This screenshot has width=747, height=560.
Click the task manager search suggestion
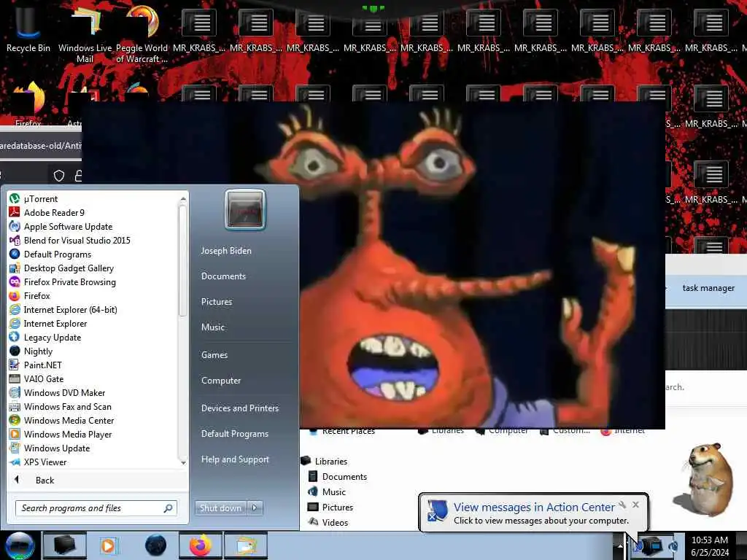pyautogui.click(x=708, y=288)
